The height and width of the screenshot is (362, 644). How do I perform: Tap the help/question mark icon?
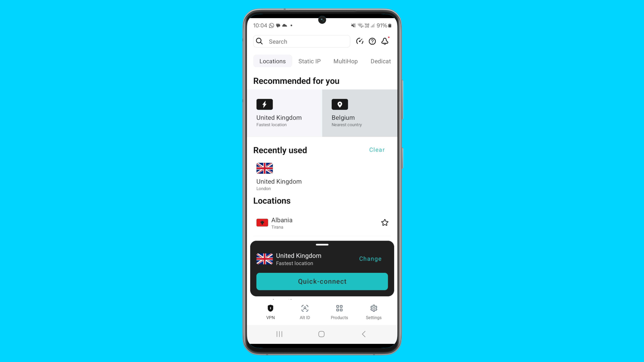(372, 41)
